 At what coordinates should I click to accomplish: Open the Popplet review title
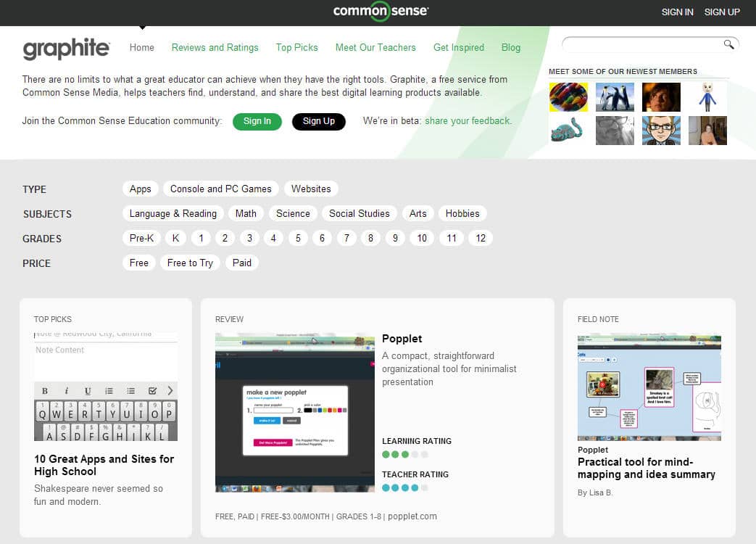coord(402,339)
